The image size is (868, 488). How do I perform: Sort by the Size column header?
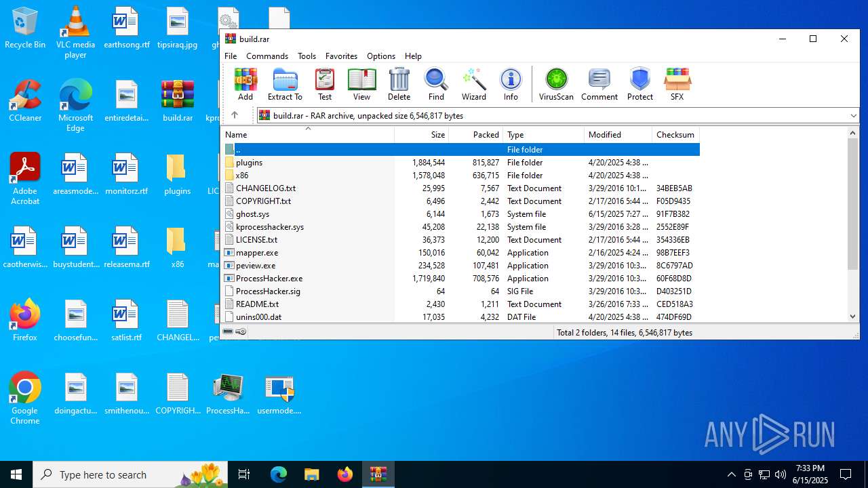point(422,135)
